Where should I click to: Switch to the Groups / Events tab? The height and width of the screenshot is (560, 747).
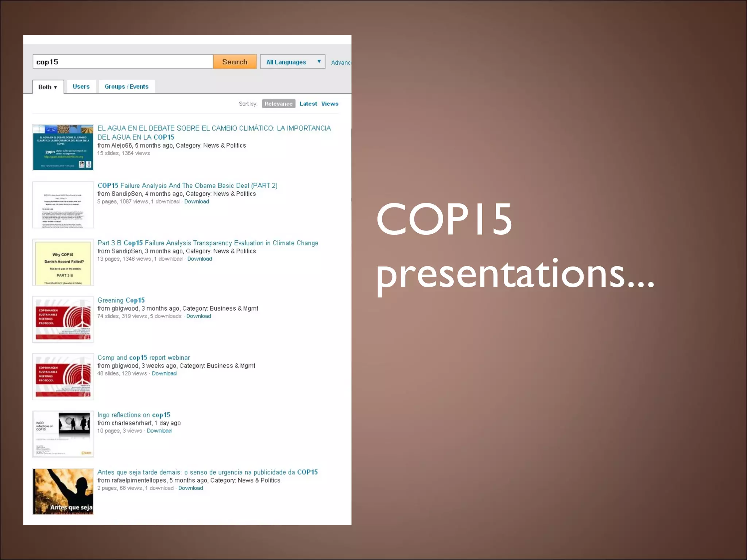click(127, 87)
